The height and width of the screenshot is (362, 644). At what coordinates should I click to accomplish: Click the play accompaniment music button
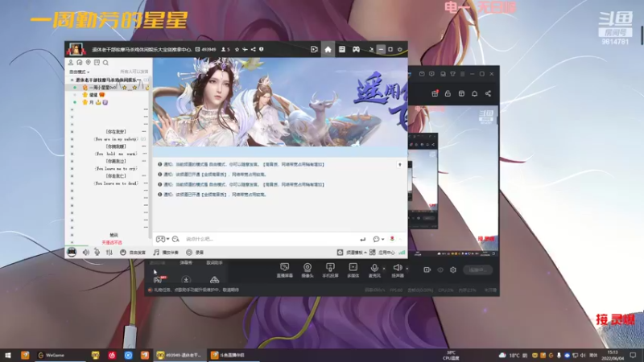pos(166,253)
